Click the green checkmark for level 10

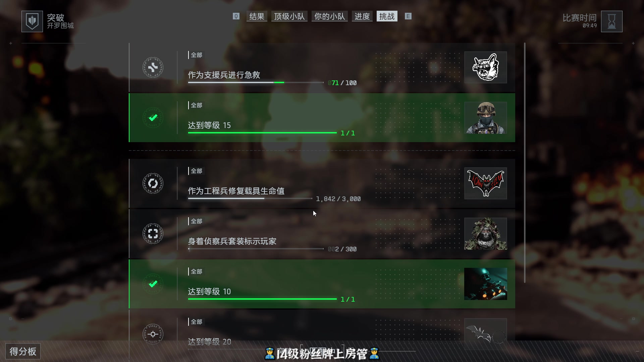[x=153, y=284]
